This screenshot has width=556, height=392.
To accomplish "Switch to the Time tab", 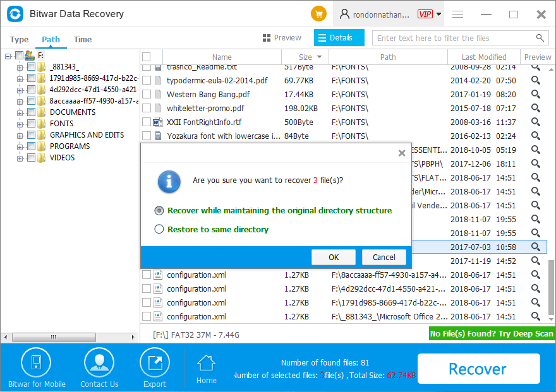I will pos(83,39).
